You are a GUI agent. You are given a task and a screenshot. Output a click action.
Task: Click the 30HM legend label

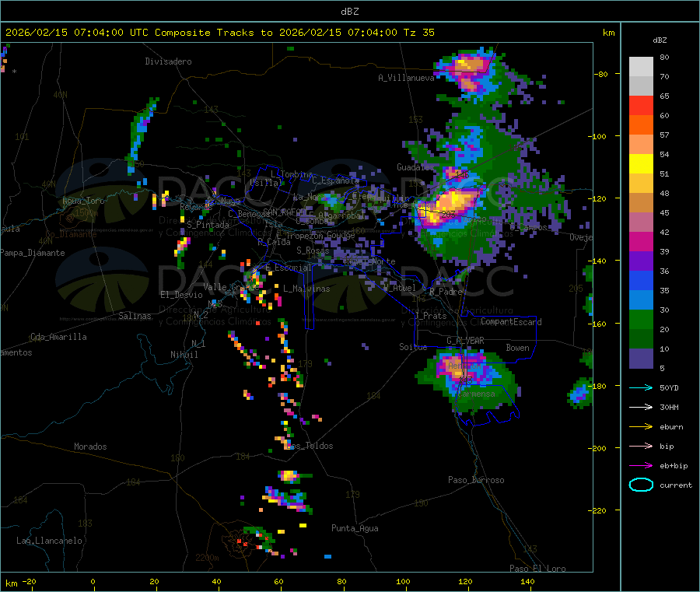(x=669, y=407)
